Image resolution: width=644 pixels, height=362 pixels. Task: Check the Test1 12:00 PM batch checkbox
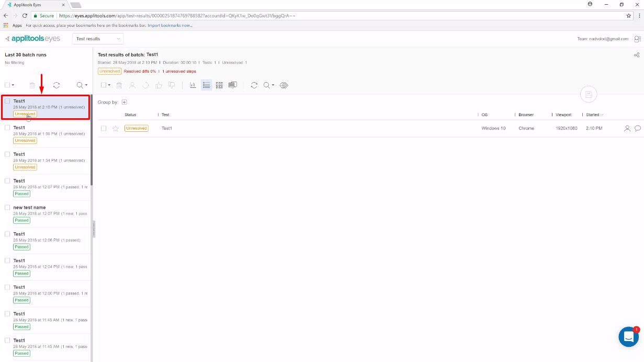[7, 287]
